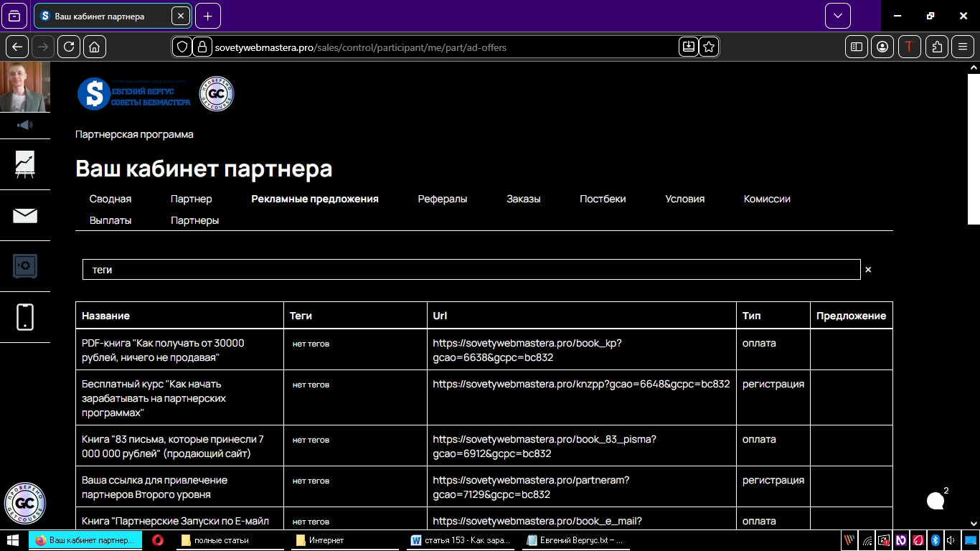Image resolution: width=980 pixels, height=551 pixels.
Task: Mute sound via the tray volume icon
Action: pos(952,540)
